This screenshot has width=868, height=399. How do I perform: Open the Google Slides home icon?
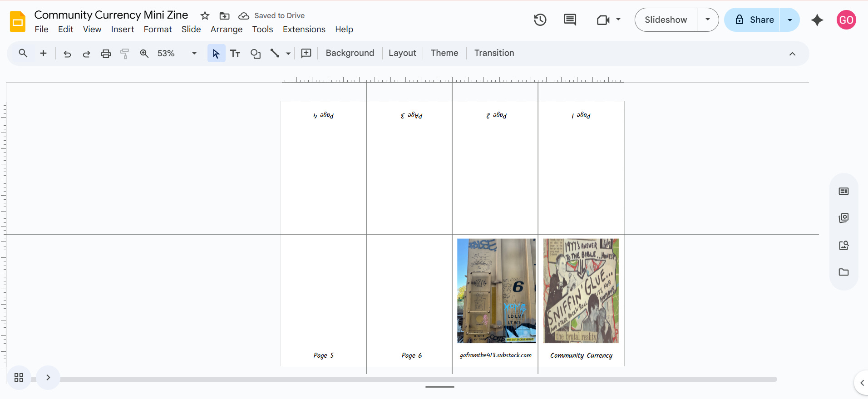[x=18, y=21]
